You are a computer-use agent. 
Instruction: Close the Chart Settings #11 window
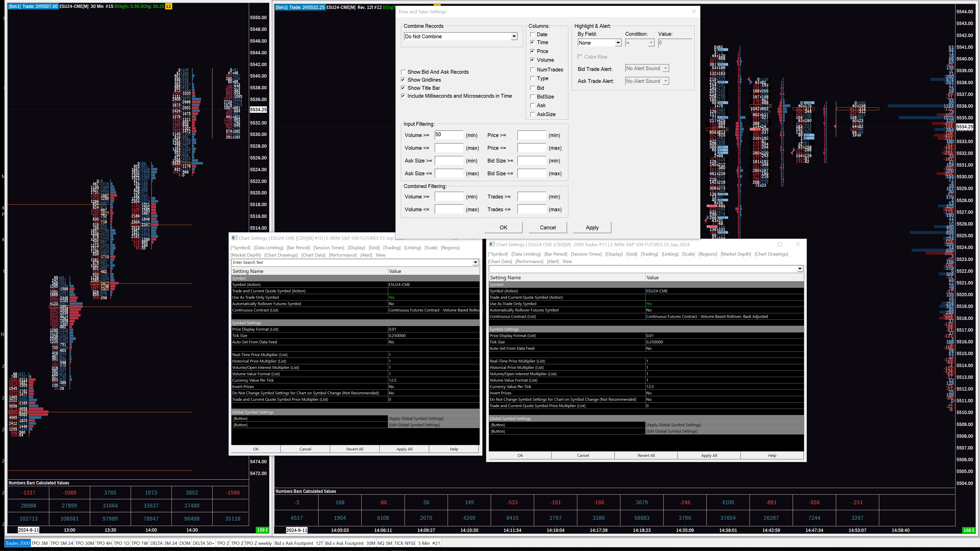(x=798, y=245)
